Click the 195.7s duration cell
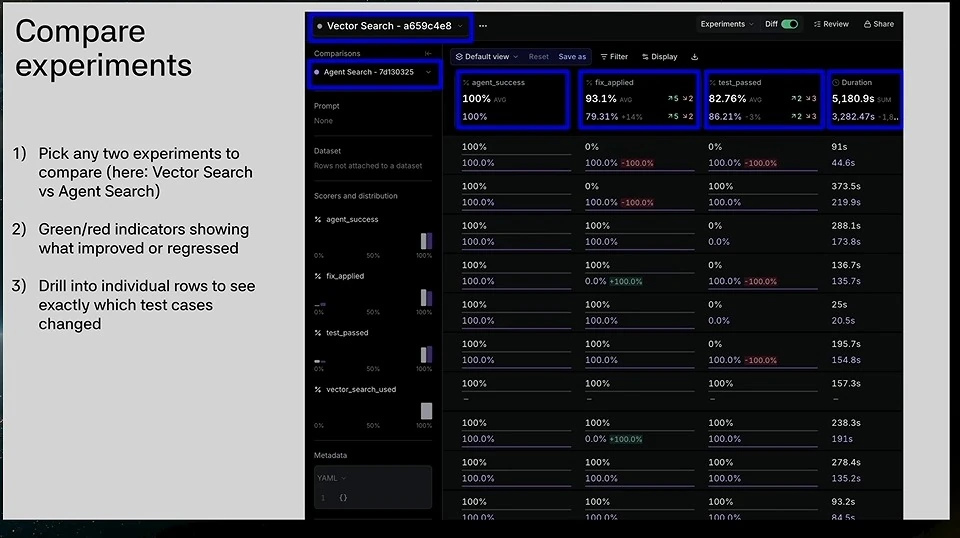The height and width of the screenshot is (538, 960). coord(846,344)
